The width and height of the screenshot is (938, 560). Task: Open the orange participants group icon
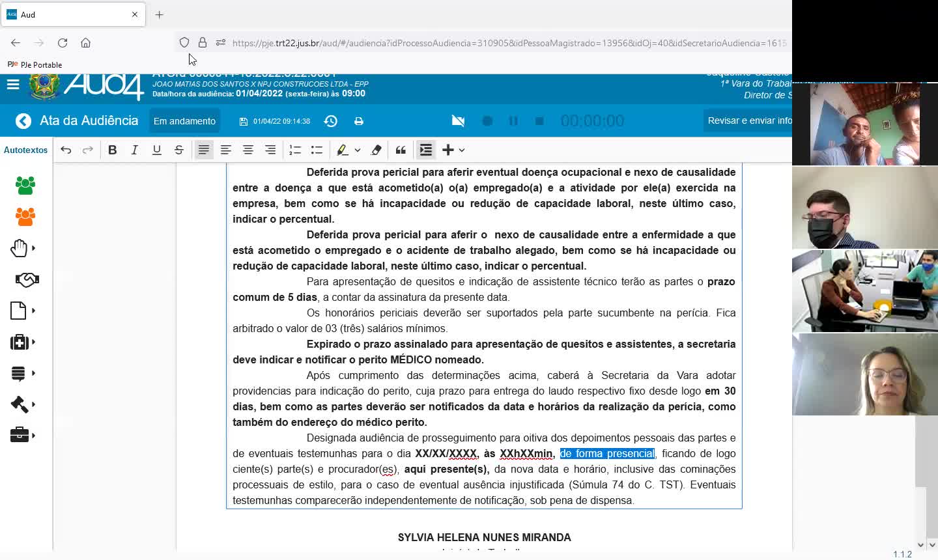25,217
